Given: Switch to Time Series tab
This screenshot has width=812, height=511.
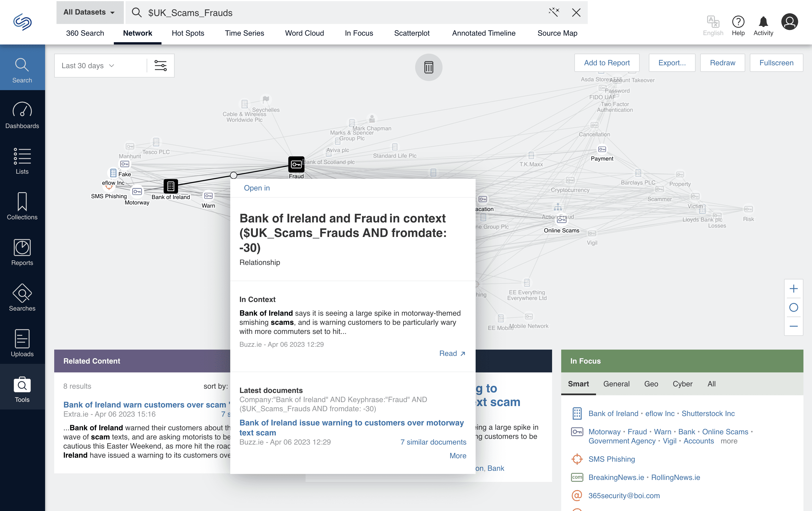Looking at the screenshot, I should pos(245,33).
